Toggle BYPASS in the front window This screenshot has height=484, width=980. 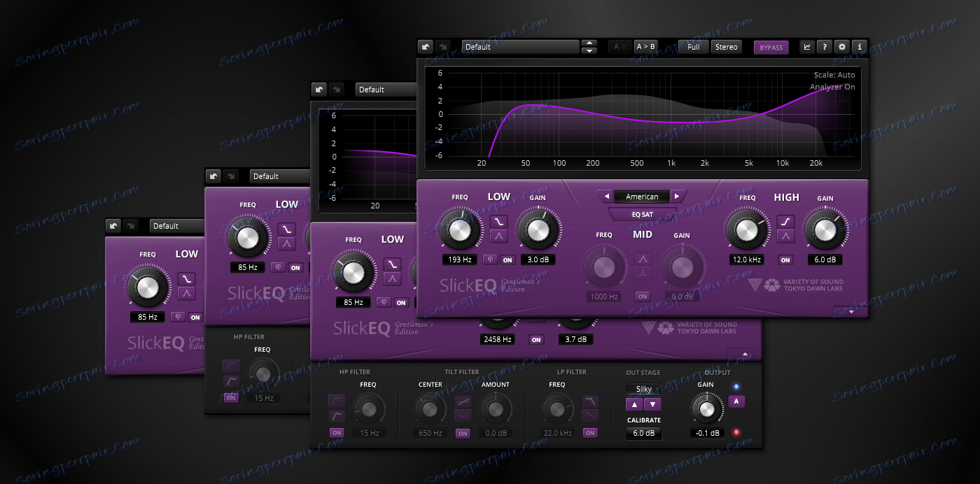coord(771,47)
